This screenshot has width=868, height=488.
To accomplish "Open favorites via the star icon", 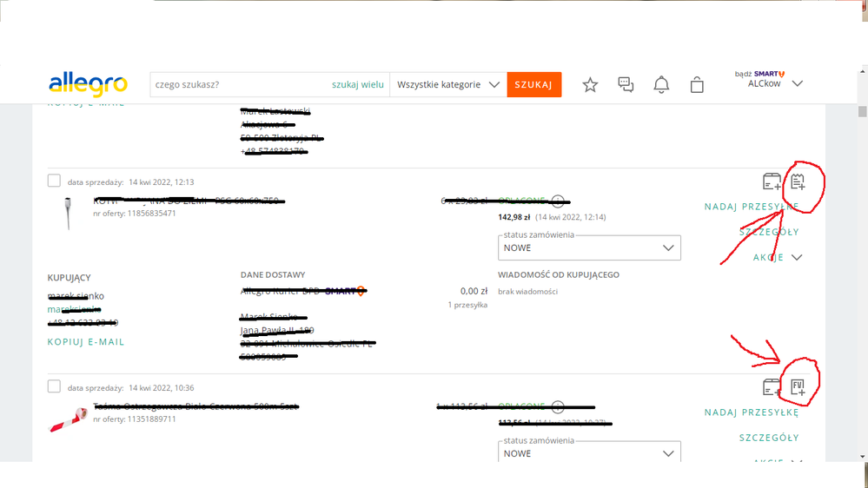I will [590, 84].
